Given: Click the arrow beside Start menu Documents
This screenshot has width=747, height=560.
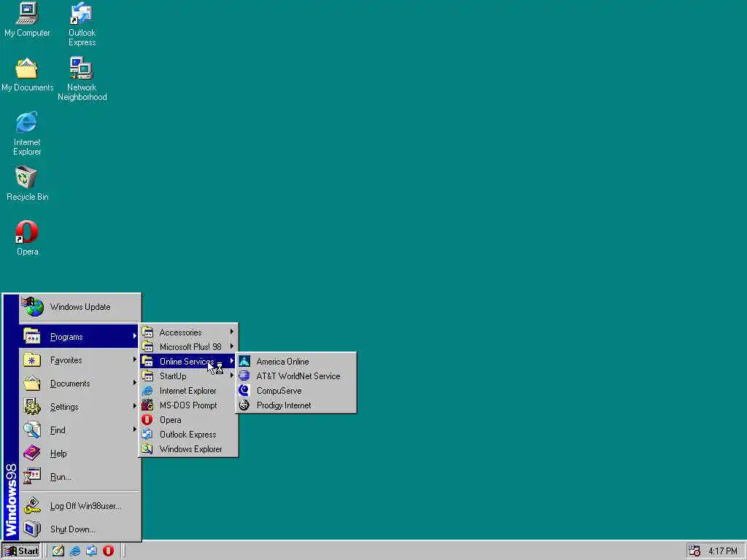Looking at the screenshot, I should [135, 383].
